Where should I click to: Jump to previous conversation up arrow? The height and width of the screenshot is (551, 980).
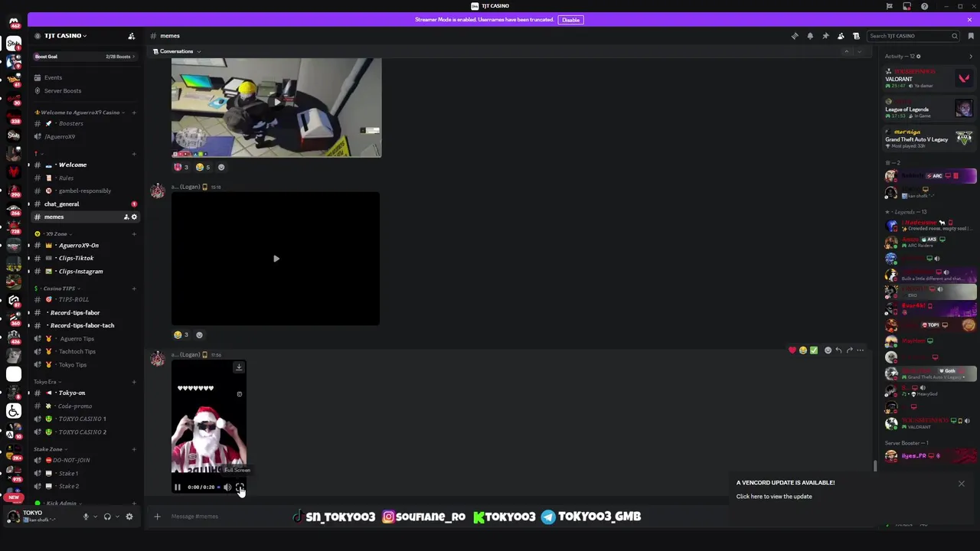click(847, 51)
